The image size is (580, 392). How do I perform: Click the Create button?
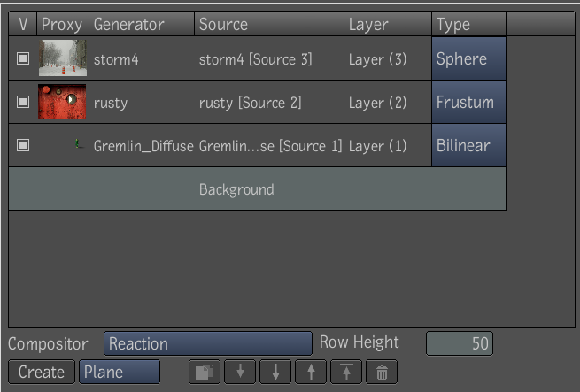point(42,372)
